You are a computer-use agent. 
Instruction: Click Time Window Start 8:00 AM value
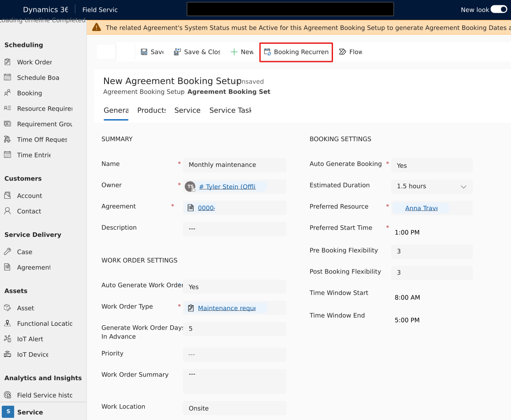click(407, 297)
